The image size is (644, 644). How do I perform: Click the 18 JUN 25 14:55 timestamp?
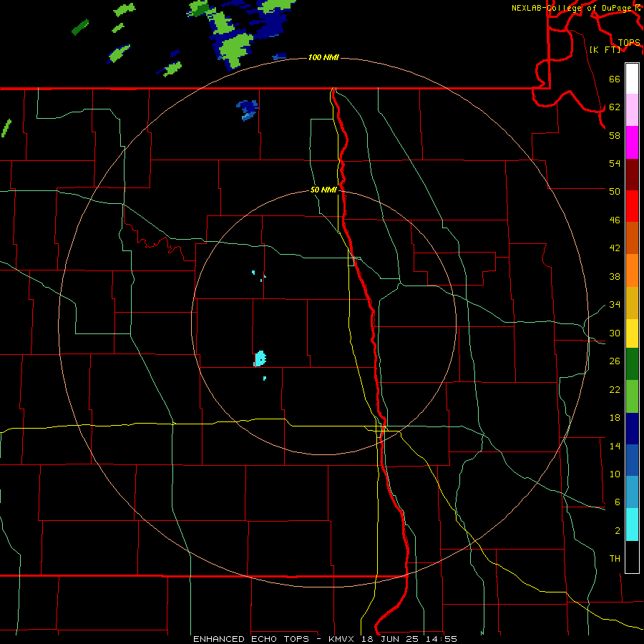coord(409,639)
